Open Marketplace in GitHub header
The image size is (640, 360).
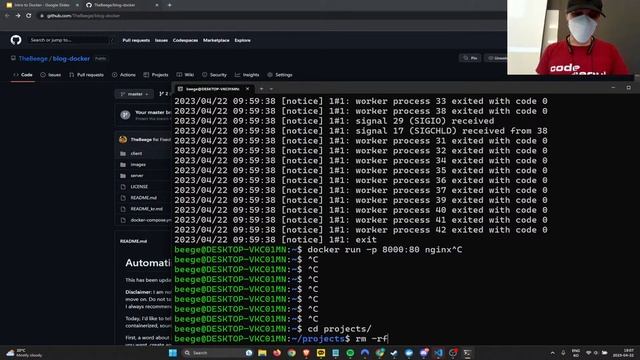[x=216, y=40]
